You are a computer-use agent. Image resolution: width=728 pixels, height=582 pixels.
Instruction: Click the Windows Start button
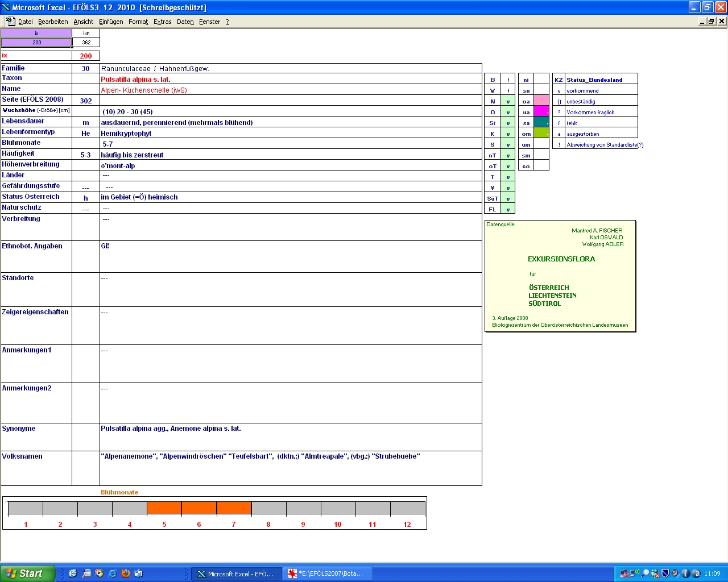[x=28, y=573]
